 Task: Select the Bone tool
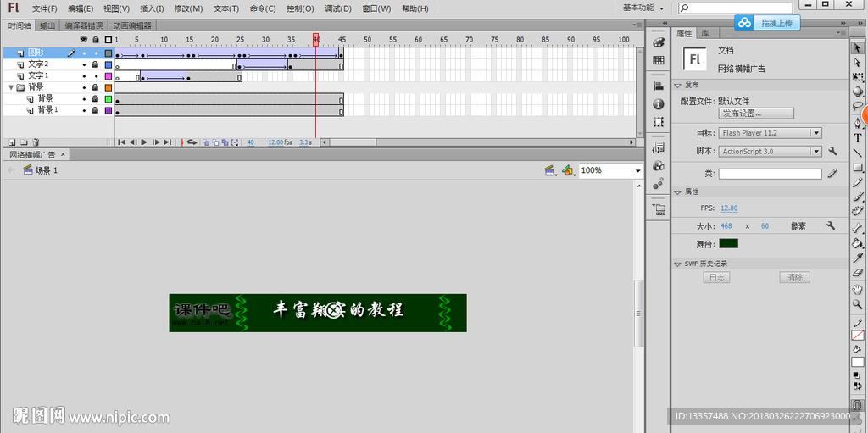[858, 228]
